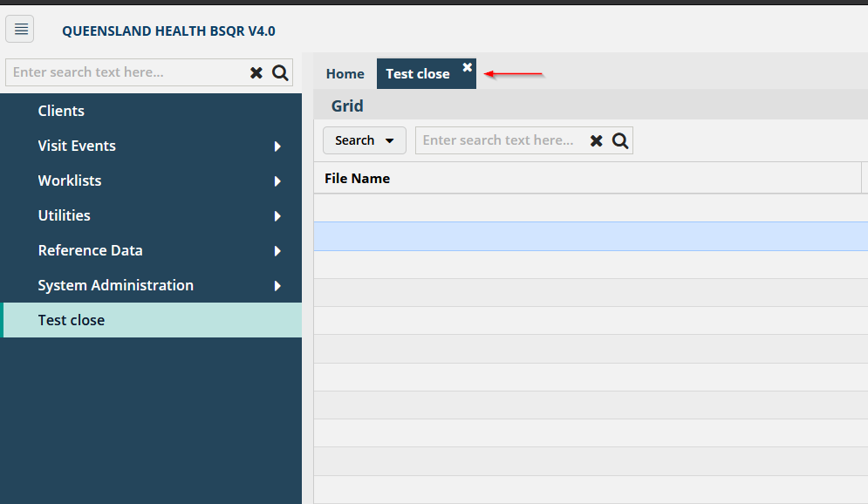Image resolution: width=868 pixels, height=504 pixels.
Task: Open Clients in the sidebar
Action: point(61,111)
